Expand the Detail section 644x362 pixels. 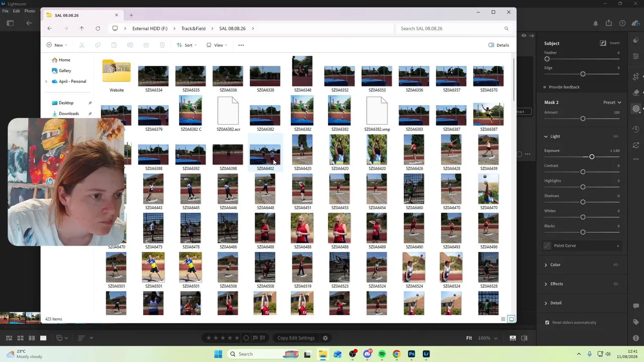(x=546, y=303)
